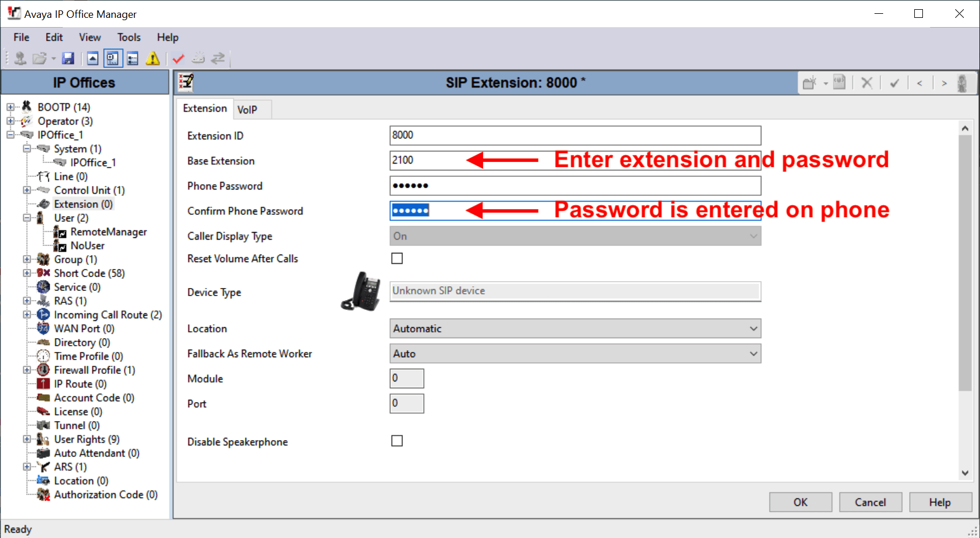Save configuration with the floppy disk icon
This screenshot has width=980, height=538.
(x=68, y=58)
